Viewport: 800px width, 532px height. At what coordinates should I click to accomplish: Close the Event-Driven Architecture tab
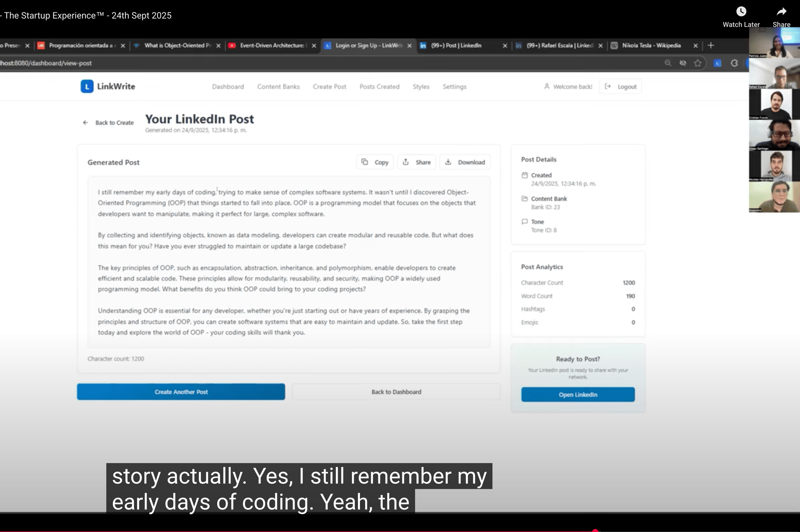click(314, 45)
